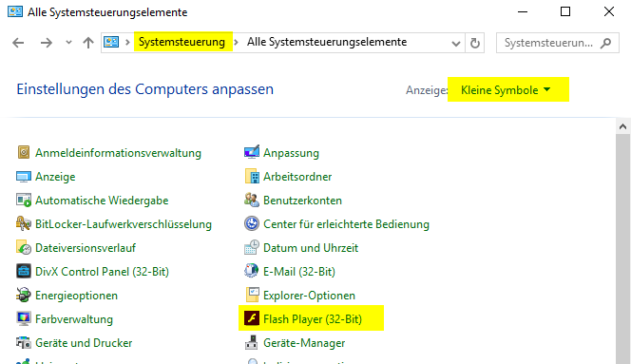
Task: Click the Systemsteuerung search field
Action: tap(558, 43)
